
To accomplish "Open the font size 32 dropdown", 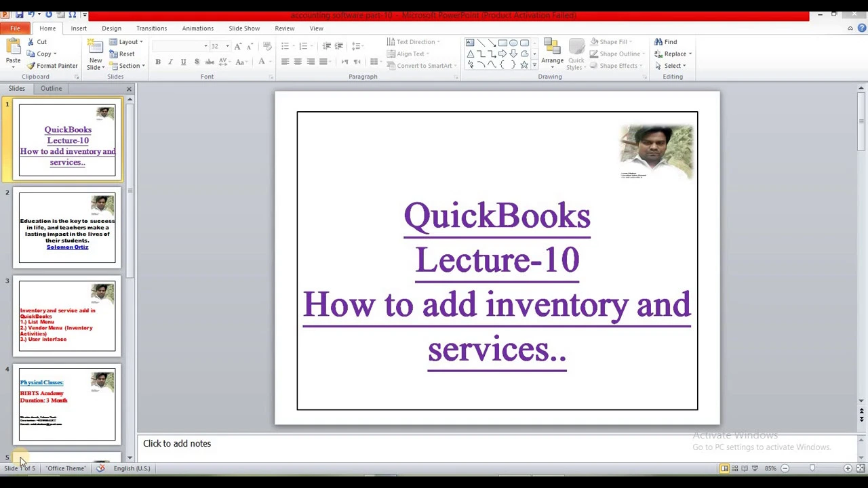I will click(x=227, y=46).
